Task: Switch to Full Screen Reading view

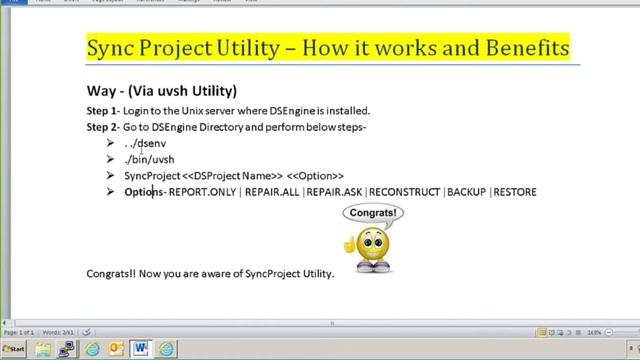Action: tap(551, 333)
